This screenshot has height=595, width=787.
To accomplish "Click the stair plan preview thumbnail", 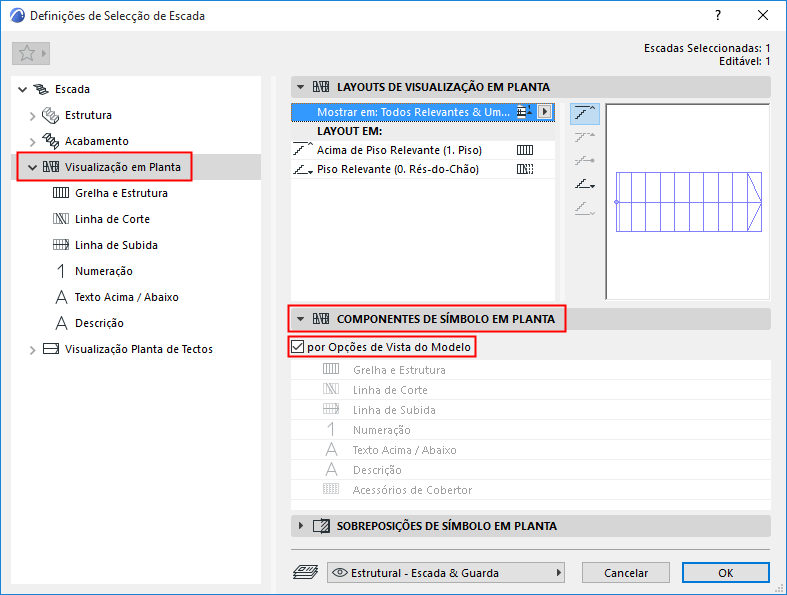I will point(688,201).
